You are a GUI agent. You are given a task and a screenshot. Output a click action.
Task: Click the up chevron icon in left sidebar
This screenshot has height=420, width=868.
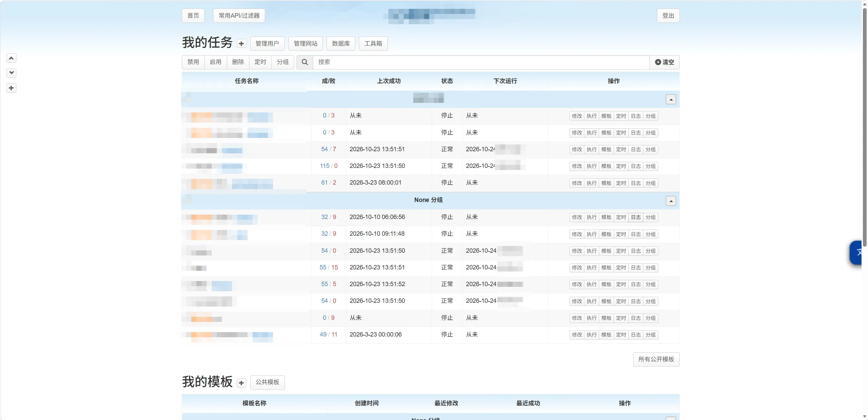tap(11, 58)
